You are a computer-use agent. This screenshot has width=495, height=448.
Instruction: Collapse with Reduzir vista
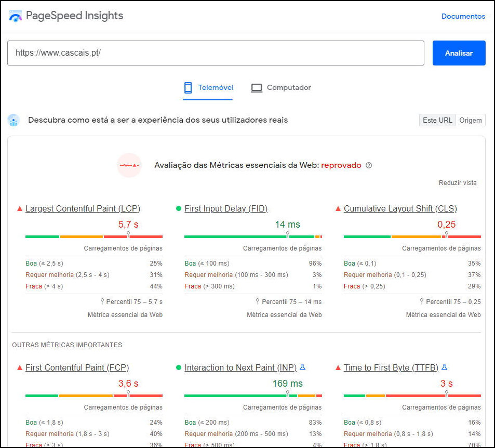458,183
